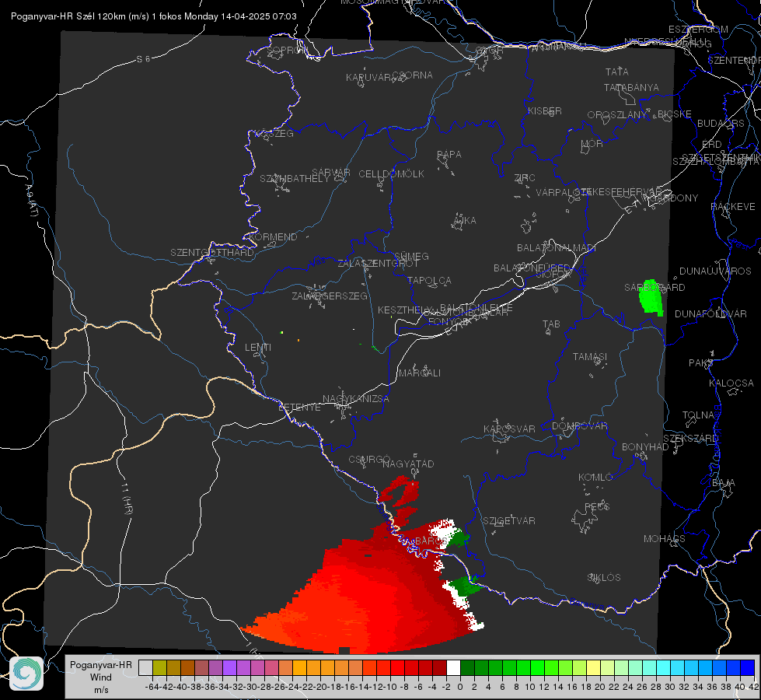Select the purple swatch at -34
Viewport: 761px width, 700px height.
coord(229,667)
